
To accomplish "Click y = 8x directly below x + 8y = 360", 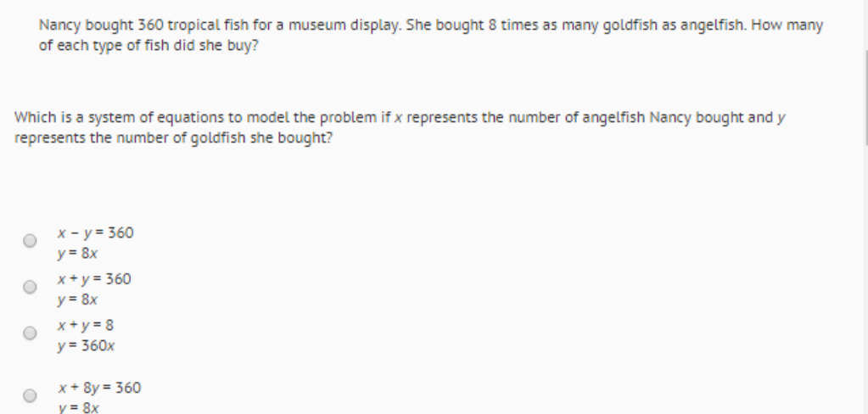I will pos(78,408).
